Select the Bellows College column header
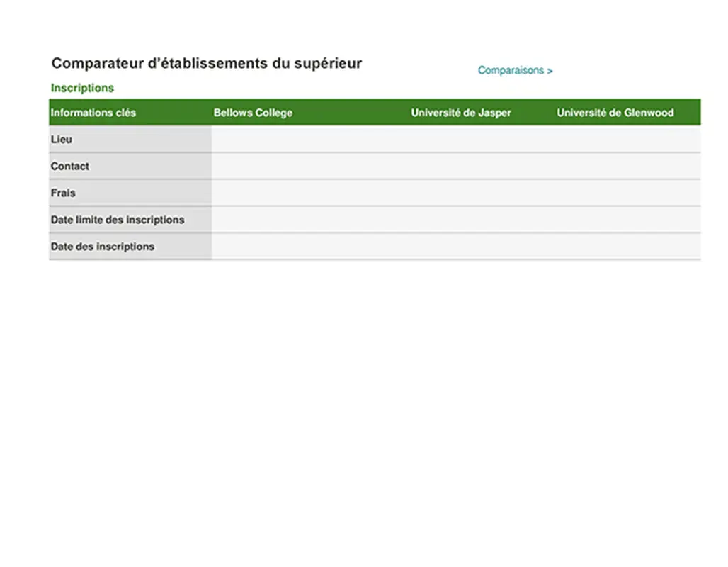The image size is (728, 567). (253, 112)
